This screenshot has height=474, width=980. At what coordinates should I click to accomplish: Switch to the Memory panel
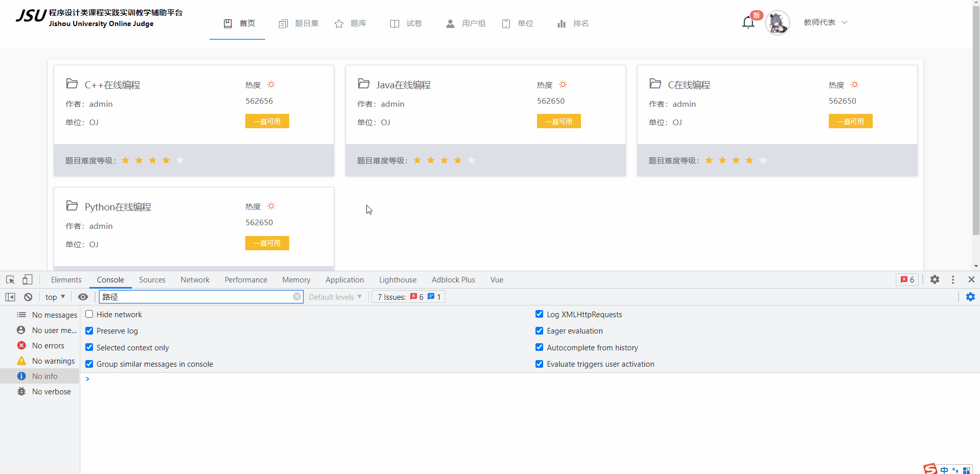(x=296, y=280)
